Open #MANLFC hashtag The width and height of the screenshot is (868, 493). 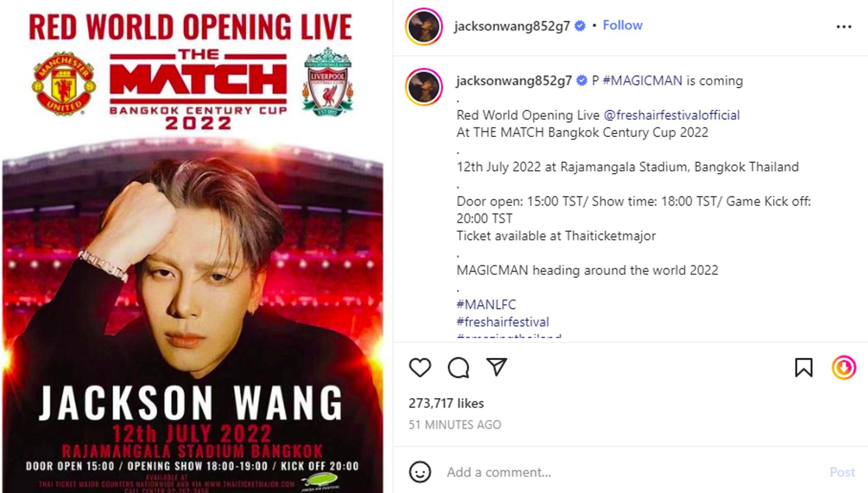(486, 304)
